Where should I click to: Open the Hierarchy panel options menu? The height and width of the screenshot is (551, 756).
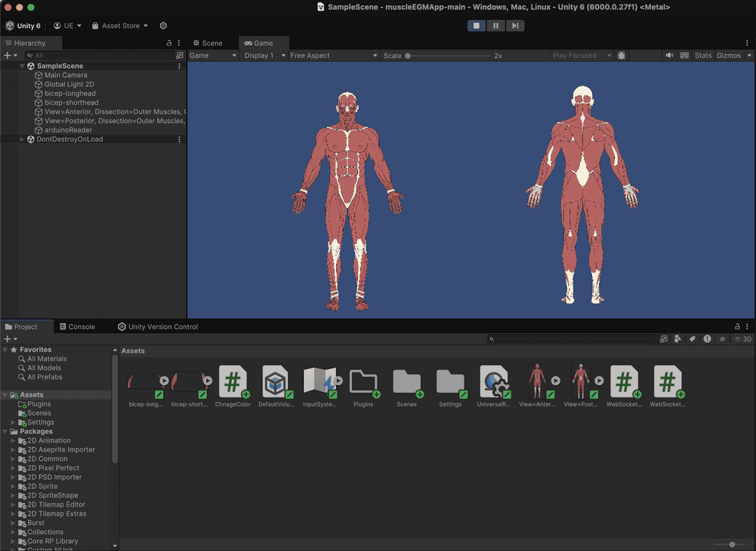pyautogui.click(x=179, y=43)
